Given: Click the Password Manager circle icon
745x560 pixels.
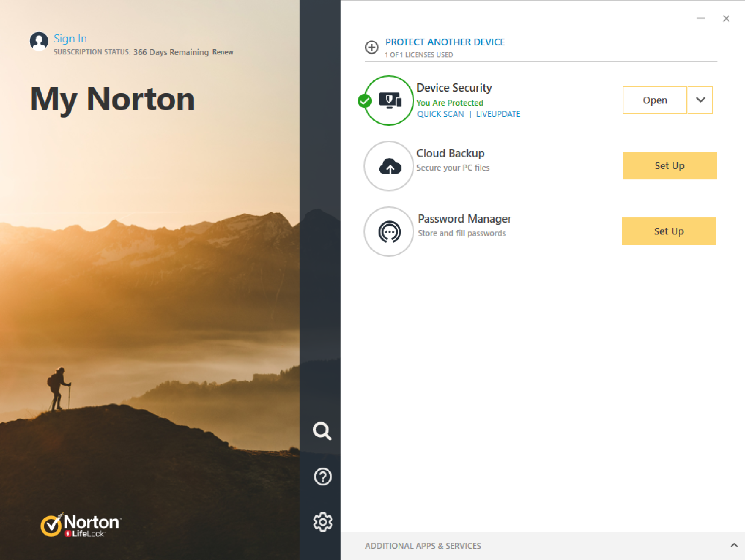Looking at the screenshot, I should [x=389, y=231].
